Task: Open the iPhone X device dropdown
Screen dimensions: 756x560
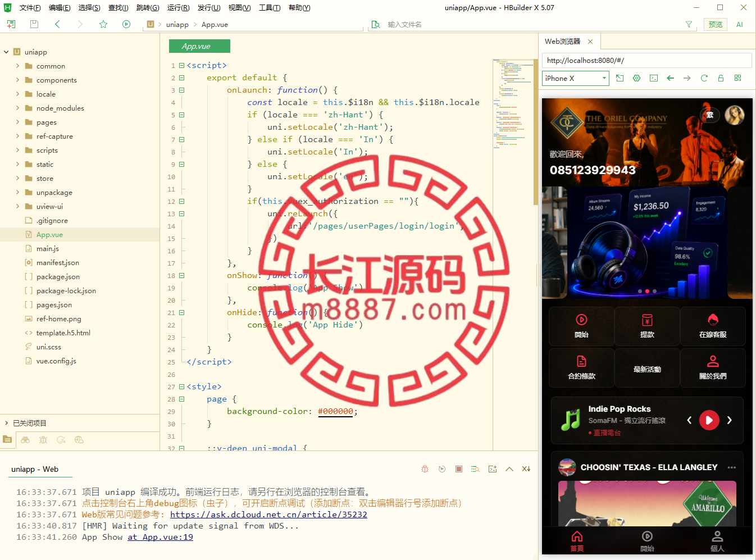Action: point(576,78)
